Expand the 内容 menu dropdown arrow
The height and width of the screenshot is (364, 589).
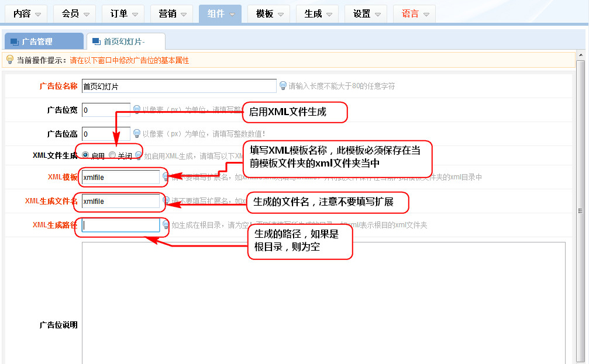(38, 14)
